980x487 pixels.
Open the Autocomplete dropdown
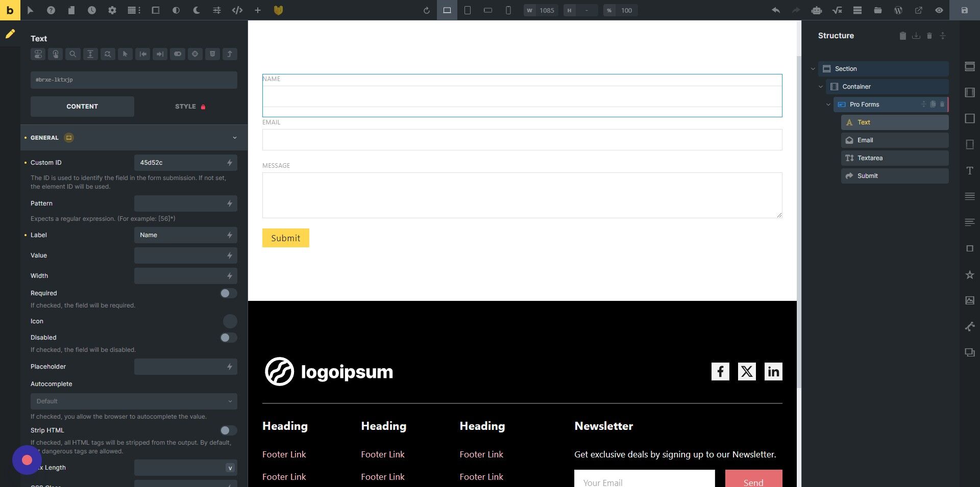(x=134, y=401)
